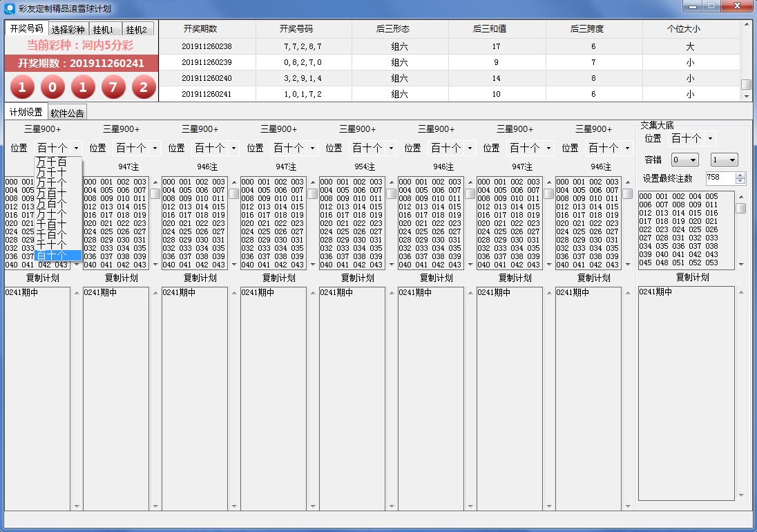Click the first red lottery ball showing 1
Image resolution: width=757 pixels, height=532 pixels.
click(x=22, y=88)
